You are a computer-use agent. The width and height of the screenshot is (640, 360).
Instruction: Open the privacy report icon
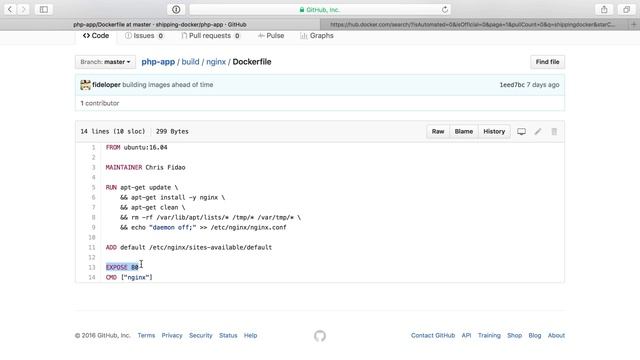click(176, 9)
